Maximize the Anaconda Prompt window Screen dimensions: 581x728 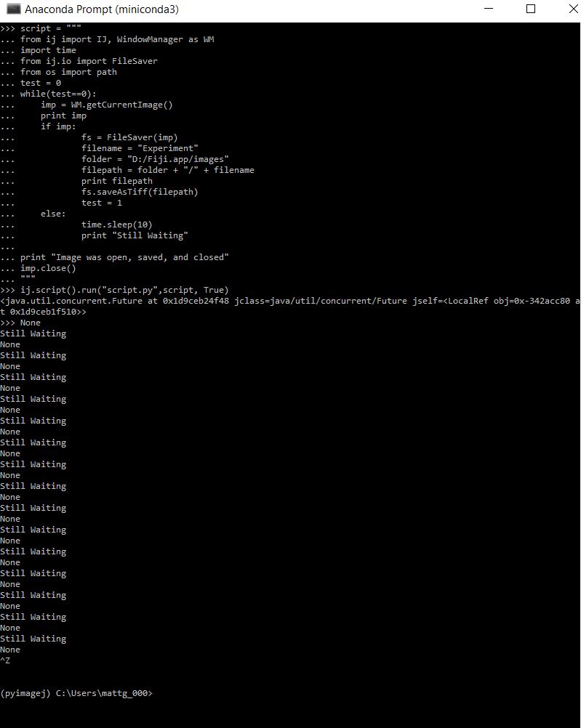point(529,9)
